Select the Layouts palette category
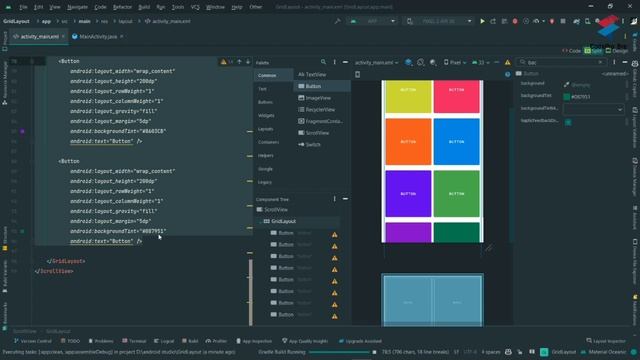The image size is (640, 360). pos(265,129)
